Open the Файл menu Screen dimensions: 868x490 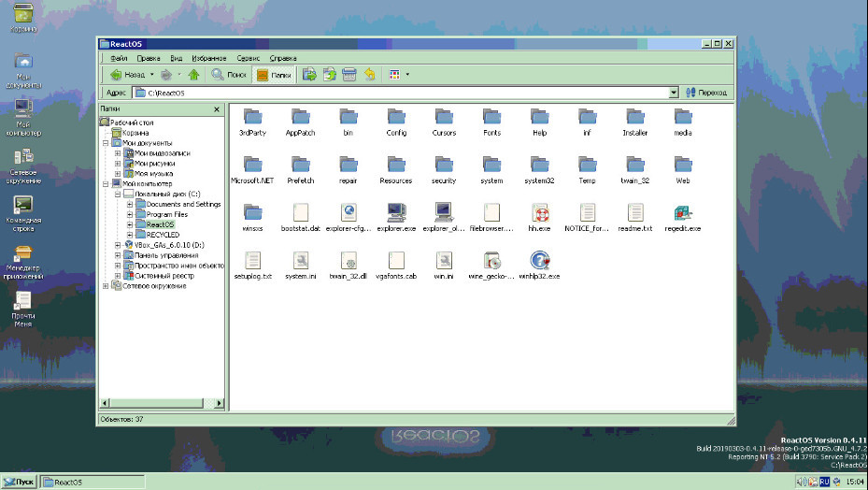coord(119,58)
